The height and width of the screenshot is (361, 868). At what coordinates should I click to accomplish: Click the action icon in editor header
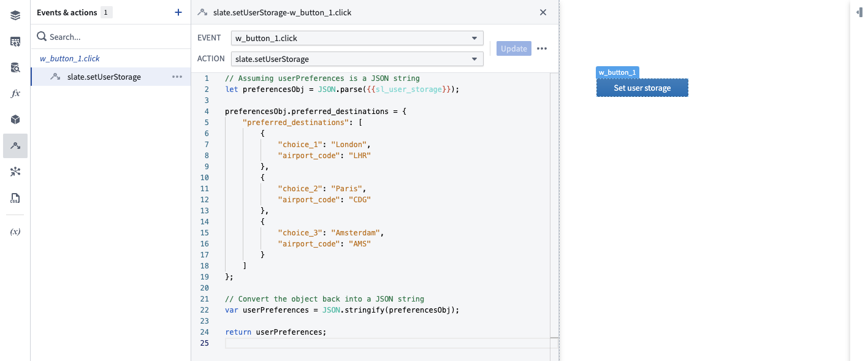[202, 12]
